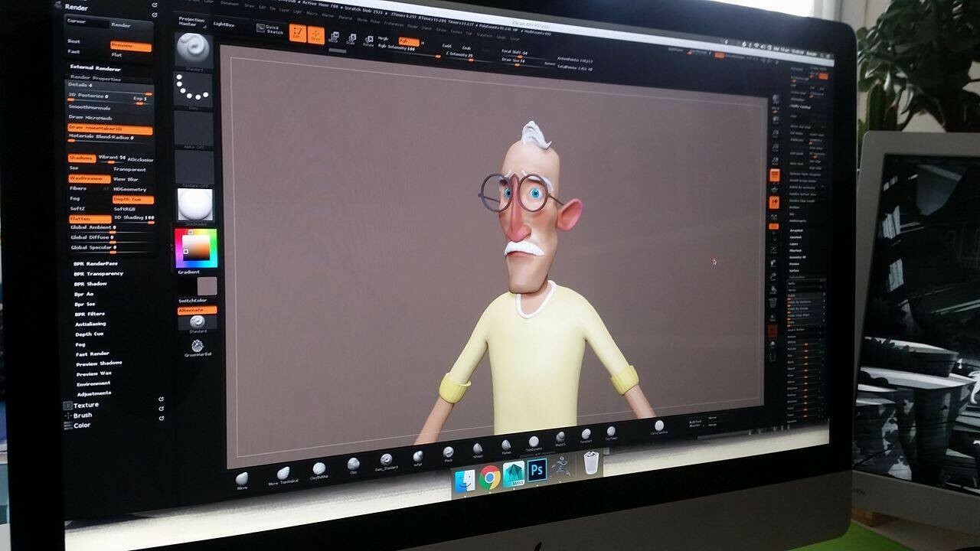Toggle WaxPreview option
Image resolution: width=980 pixels, height=551 pixels.
click(x=89, y=178)
